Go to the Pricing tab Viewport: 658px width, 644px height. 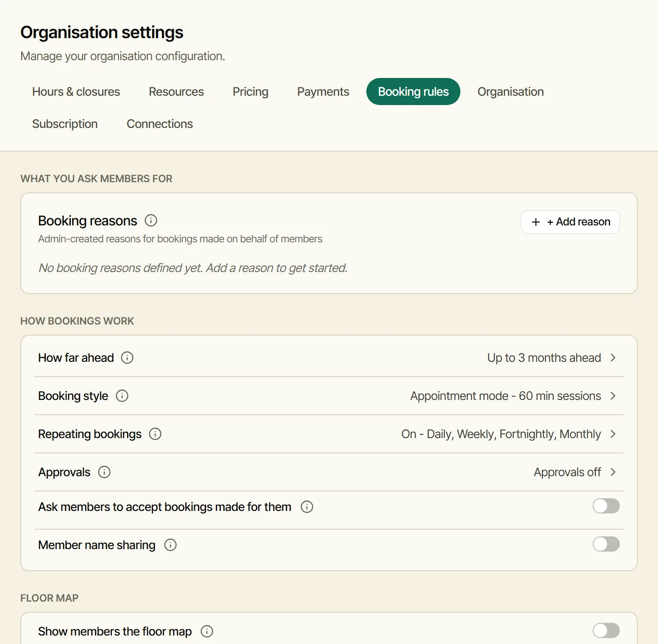(x=251, y=92)
